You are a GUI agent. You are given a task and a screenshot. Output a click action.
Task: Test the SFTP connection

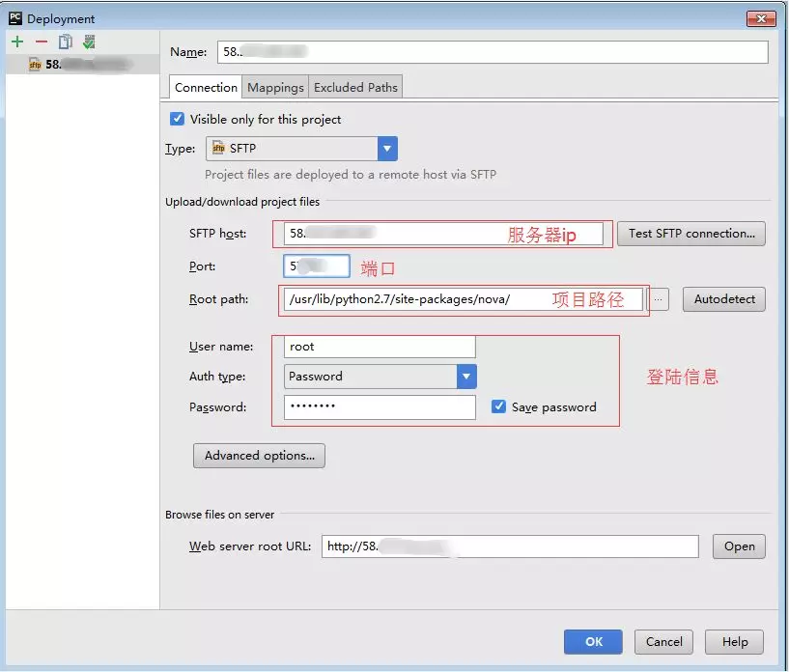pyautogui.click(x=690, y=234)
